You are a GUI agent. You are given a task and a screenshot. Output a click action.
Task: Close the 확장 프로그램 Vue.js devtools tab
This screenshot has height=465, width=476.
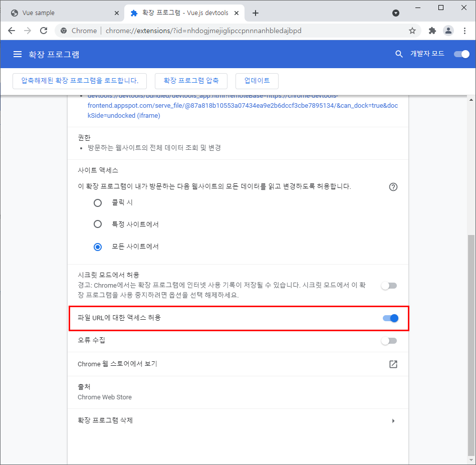coord(236,13)
